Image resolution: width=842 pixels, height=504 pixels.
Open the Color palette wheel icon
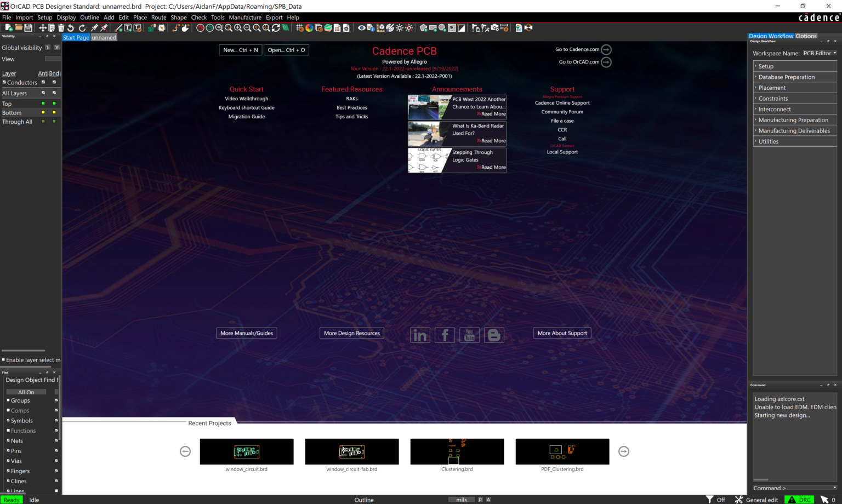click(309, 28)
